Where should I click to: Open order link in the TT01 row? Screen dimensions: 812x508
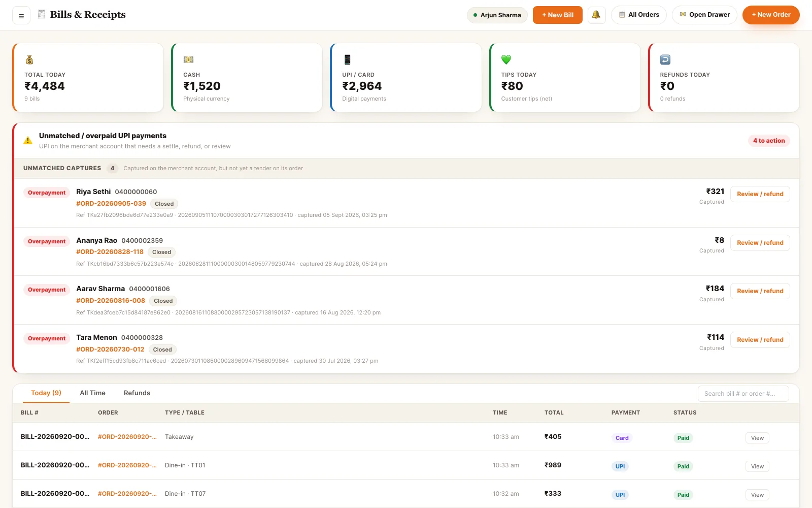coord(127,465)
